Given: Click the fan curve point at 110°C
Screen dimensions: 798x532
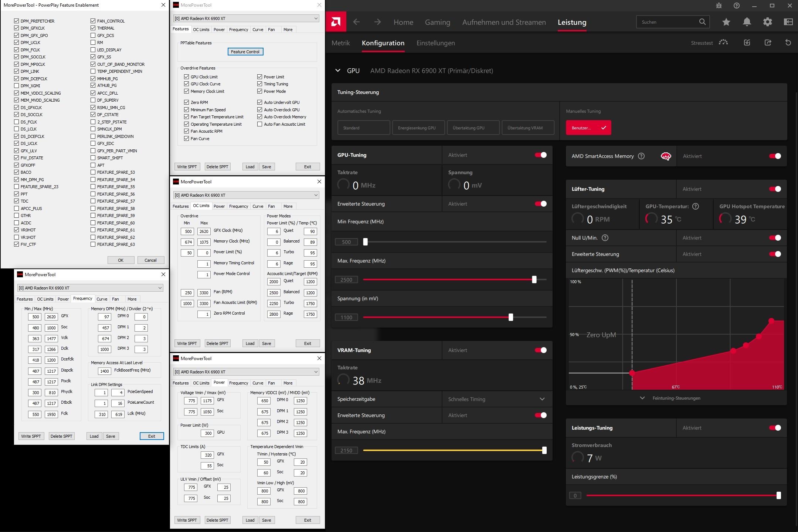Looking at the screenshot, I should coord(771,321).
